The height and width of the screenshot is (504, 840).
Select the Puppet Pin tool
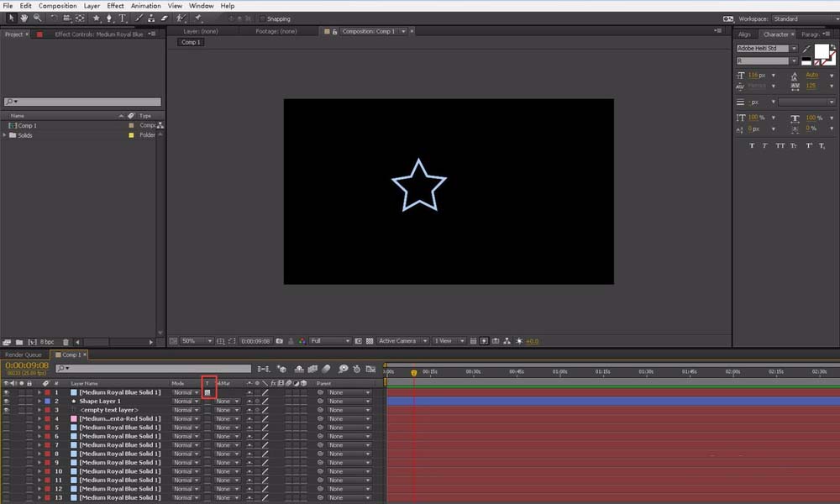pos(198,18)
